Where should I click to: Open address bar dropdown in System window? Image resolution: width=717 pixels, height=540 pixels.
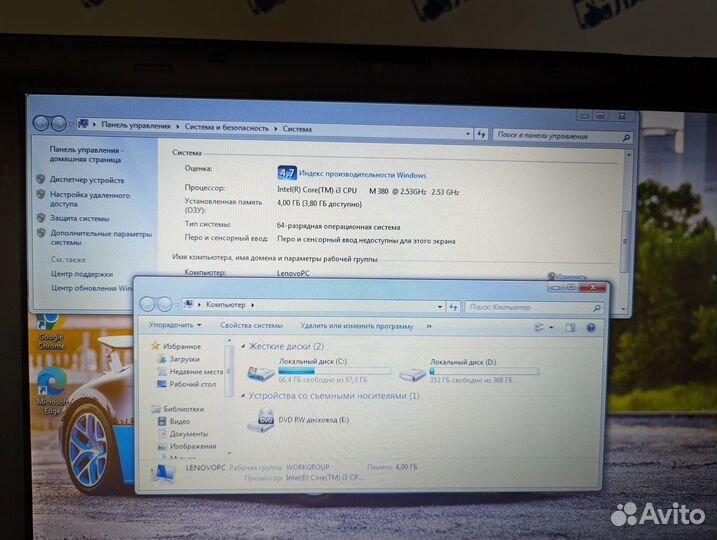468,134
